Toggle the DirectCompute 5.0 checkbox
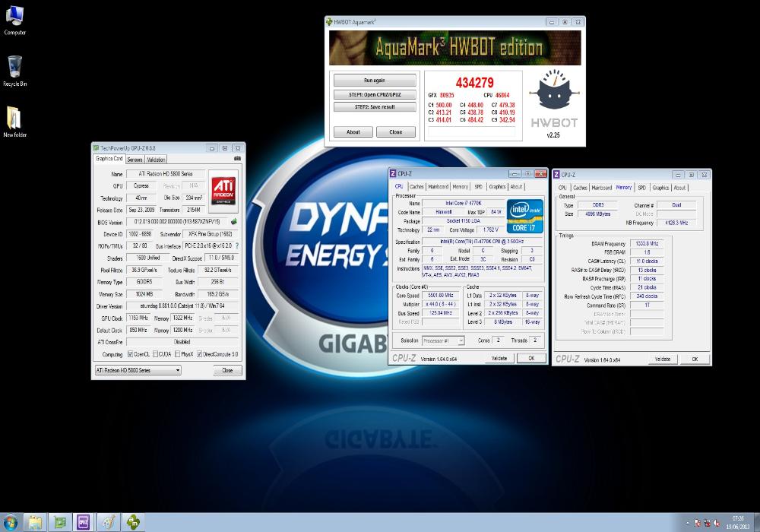This screenshot has height=532, width=760. 199,354
